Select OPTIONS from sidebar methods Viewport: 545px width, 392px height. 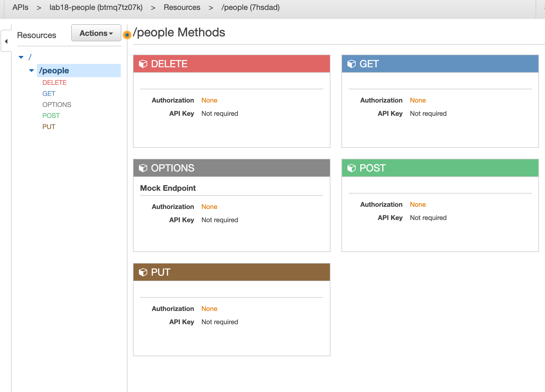pos(57,104)
